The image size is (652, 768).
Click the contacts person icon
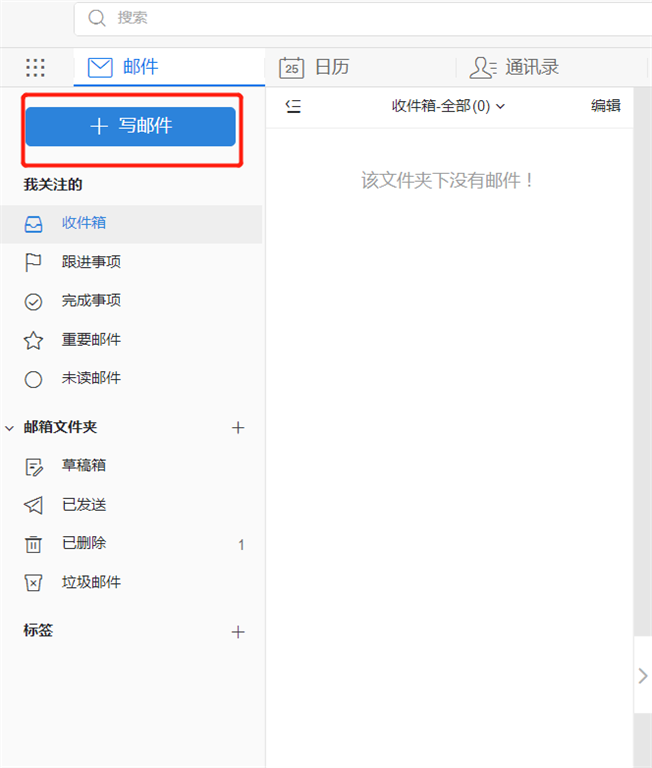point(483,68)
